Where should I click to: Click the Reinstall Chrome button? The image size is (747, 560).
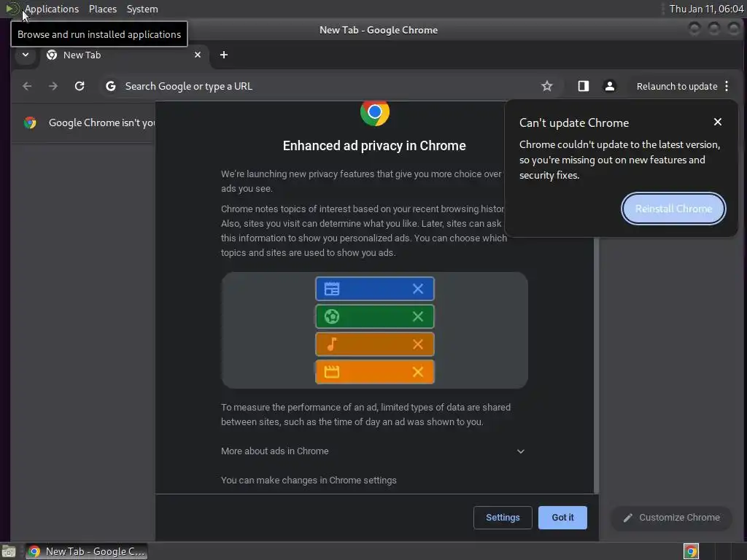(673, 209)
